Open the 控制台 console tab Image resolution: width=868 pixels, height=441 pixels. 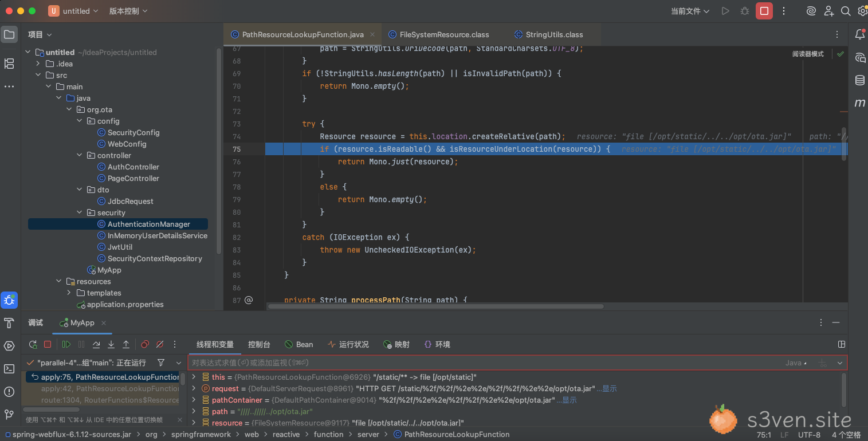(x=259, y=344)
